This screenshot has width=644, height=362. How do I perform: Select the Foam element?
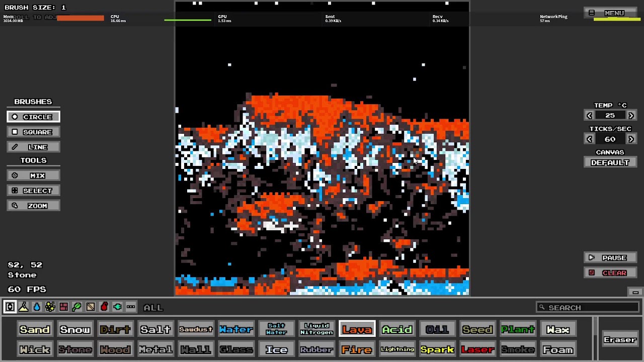pos(558,349)
